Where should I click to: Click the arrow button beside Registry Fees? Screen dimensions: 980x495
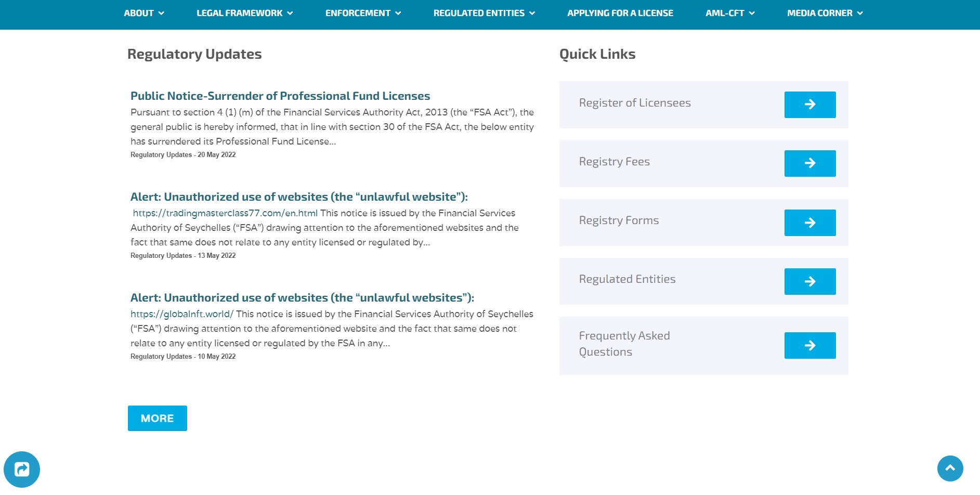(x=809, y=163)
